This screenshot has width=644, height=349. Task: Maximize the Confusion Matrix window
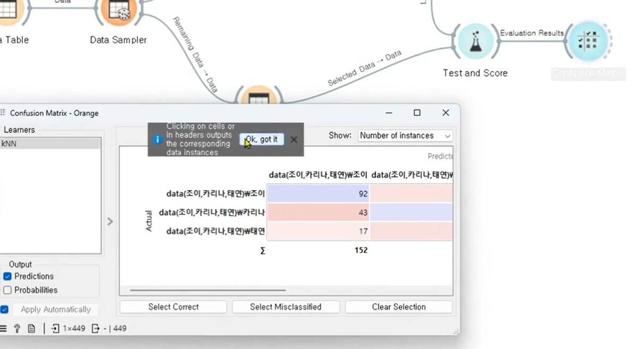pos(417,113)
